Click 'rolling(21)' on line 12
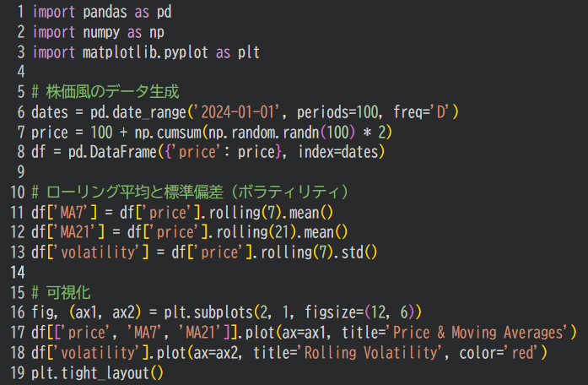Screen dimensions: 588x385 [253, 232]
